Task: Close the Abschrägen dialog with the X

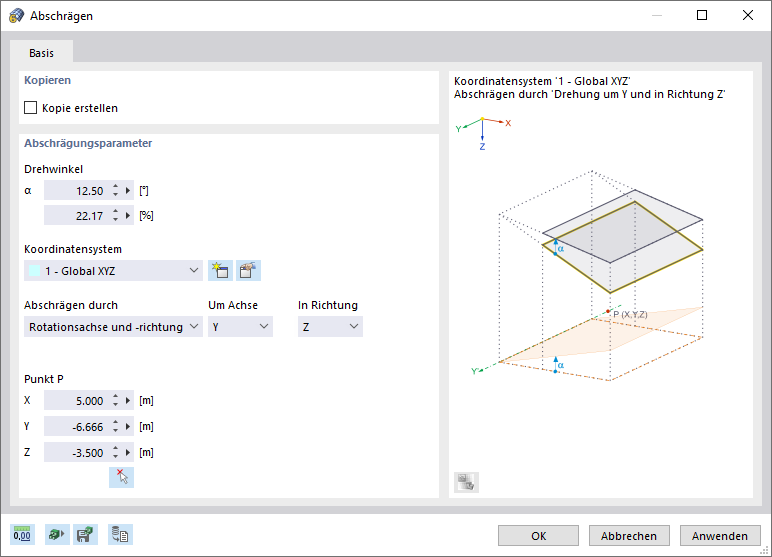Action: coord(748,15)
